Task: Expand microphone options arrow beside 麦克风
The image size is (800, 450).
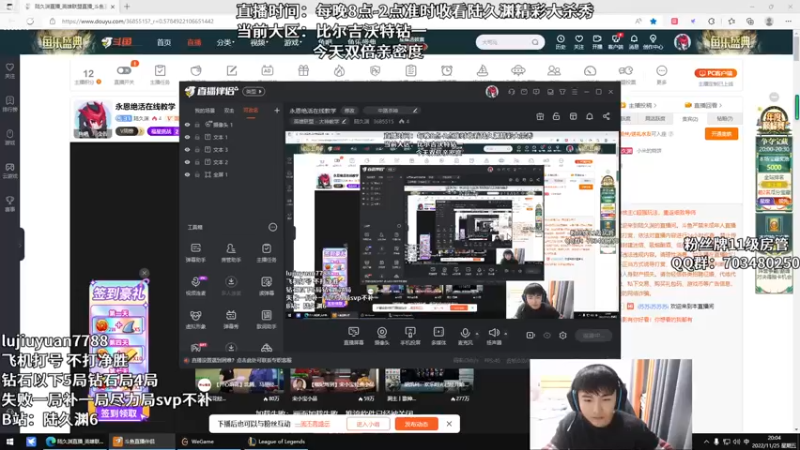Action: [x=477, y=334]
